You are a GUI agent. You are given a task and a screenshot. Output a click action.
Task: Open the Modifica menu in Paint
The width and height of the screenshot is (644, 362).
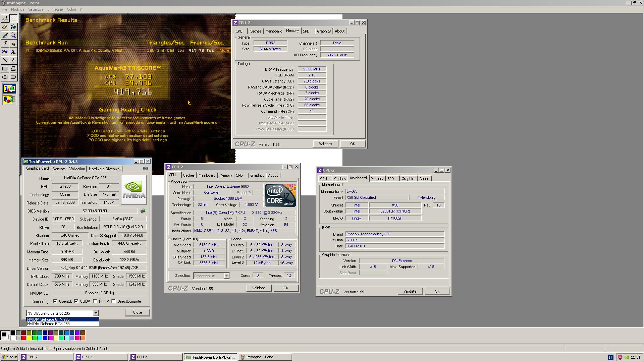coord(17,9)
